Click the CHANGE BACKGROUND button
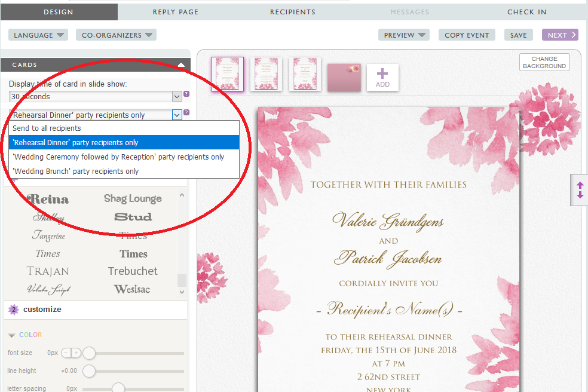The image size is (588, 392). click(544, 63)
